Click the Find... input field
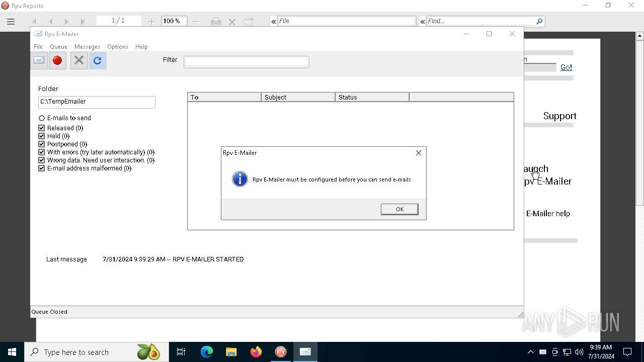644x362 pixels. click(480, 21)
